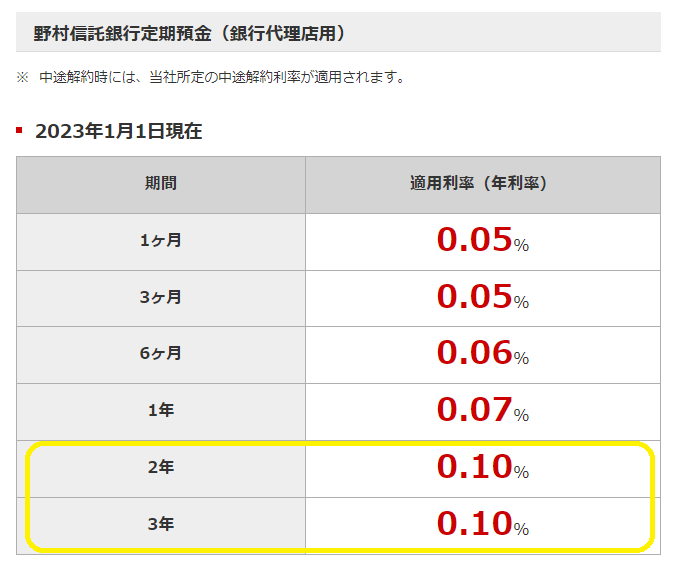The width and height of the screenshot is (673, 563).
Task: Select the 3年 period cell
Action: pyautogui.click(x=161, y=525)
